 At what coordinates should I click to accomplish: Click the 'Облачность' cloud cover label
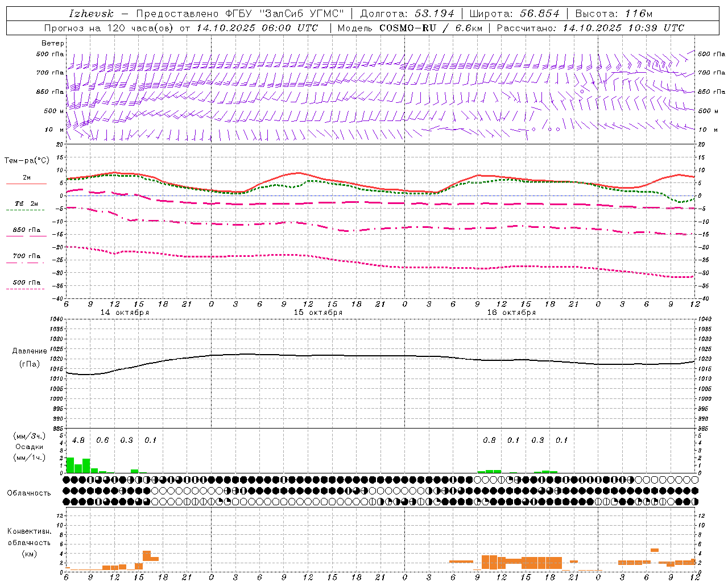click(x=29, y=493)
